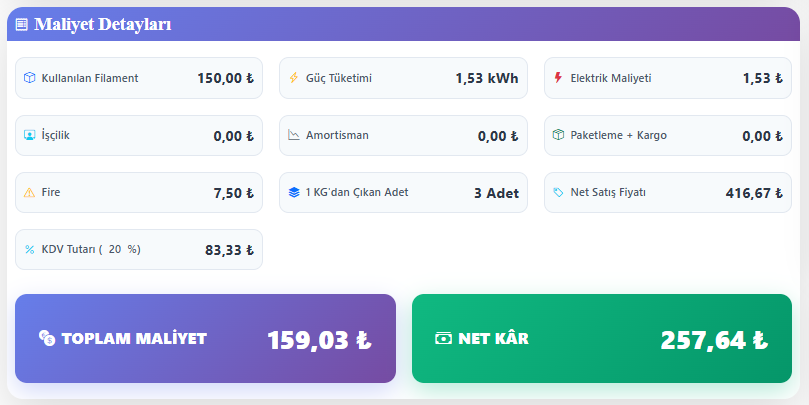Click the yellow lightning icon for Güç Tüketimi
809x405 pixels.
tap(294, 78)
